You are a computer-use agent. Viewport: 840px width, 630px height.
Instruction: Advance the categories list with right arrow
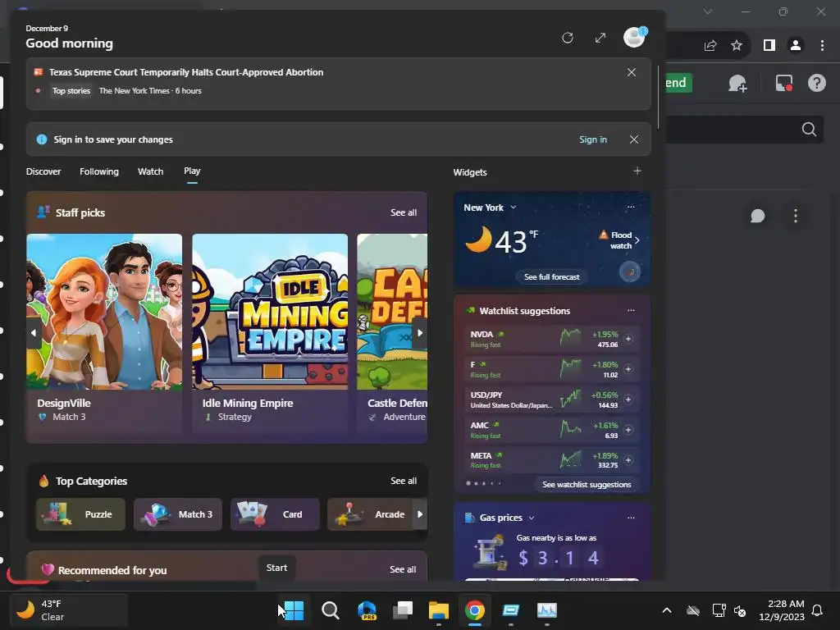[420, 514]
